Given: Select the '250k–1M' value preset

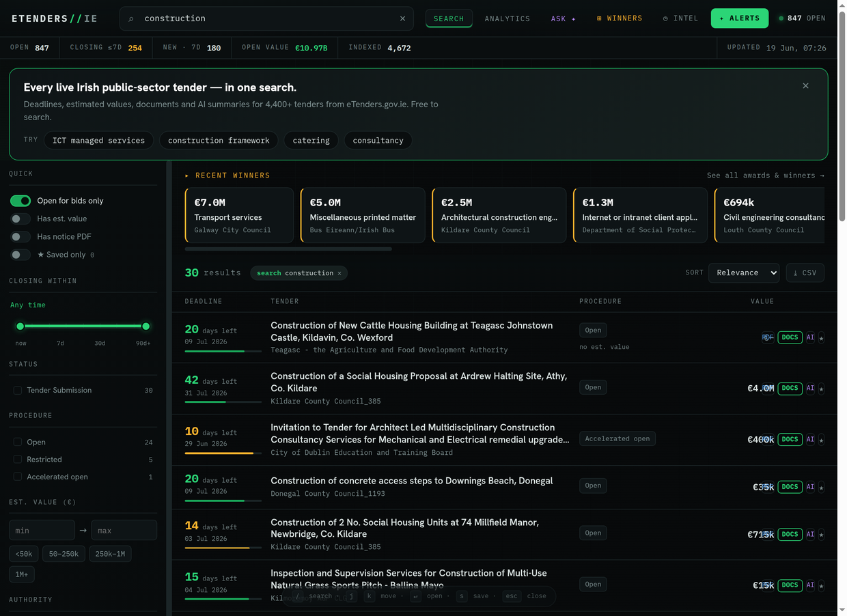Looking at the screenshot, I should click(110, 554).
